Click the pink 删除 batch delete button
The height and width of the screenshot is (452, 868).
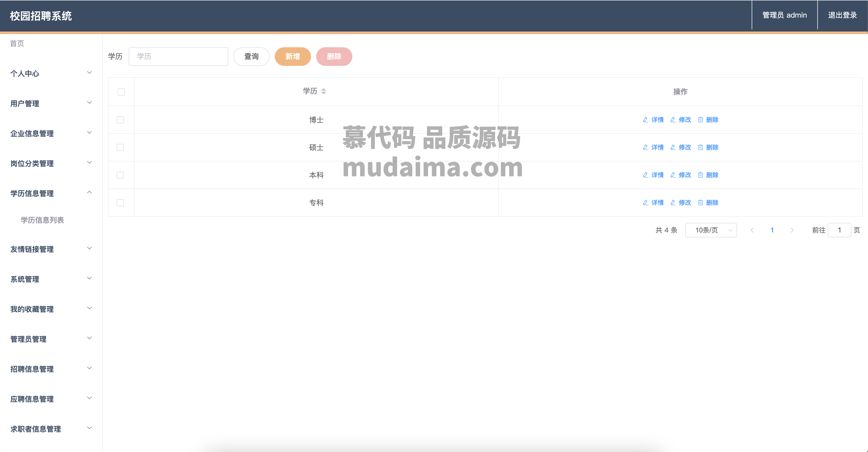click(x=334, y=57)
